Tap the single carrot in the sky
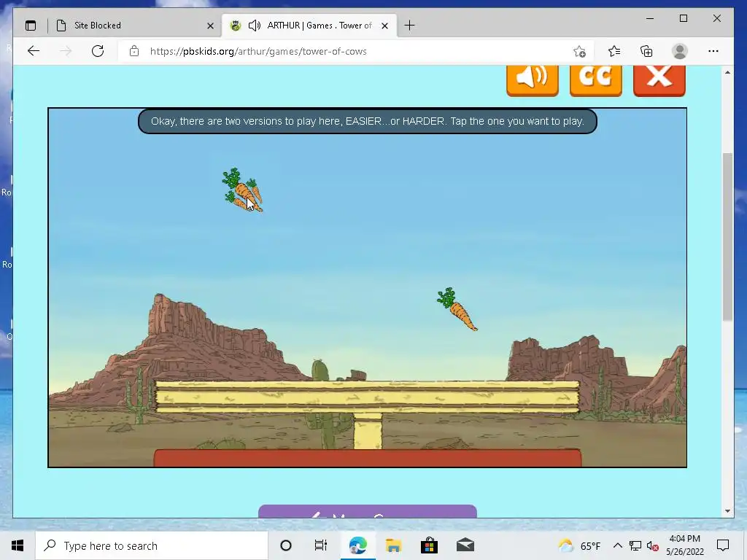The height and width of the screenshot is (560, 747). point(457,309)
